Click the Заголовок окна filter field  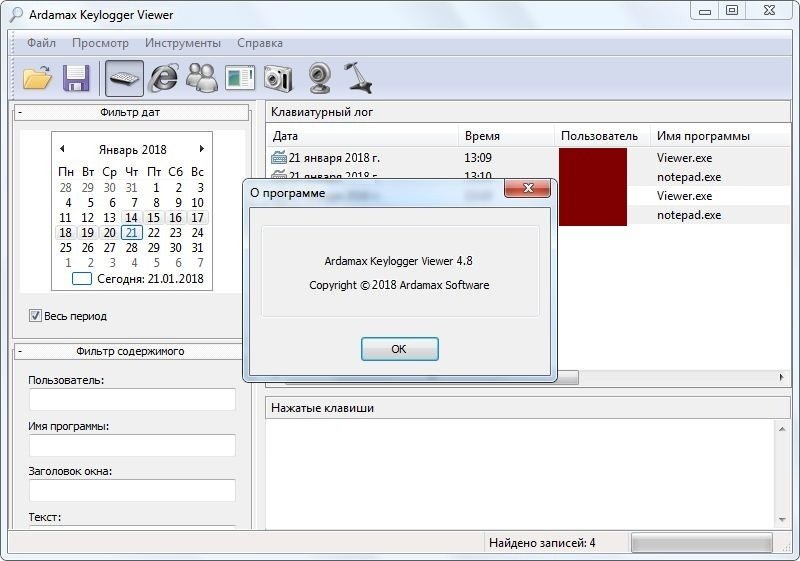132,490
